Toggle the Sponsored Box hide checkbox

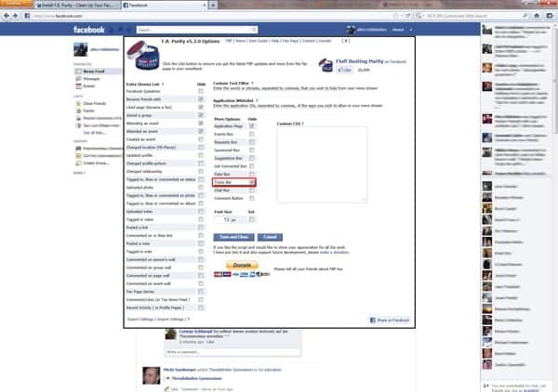coord(252,150)
